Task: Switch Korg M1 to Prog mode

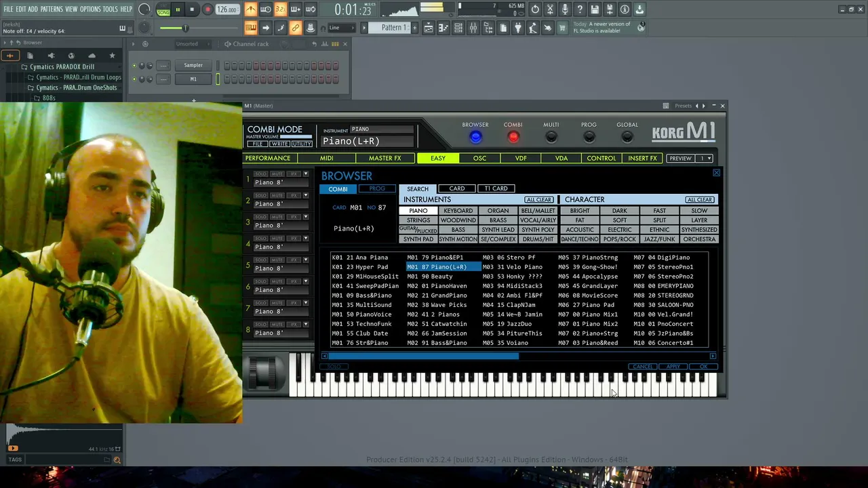Action: click(x=589, y=137)
